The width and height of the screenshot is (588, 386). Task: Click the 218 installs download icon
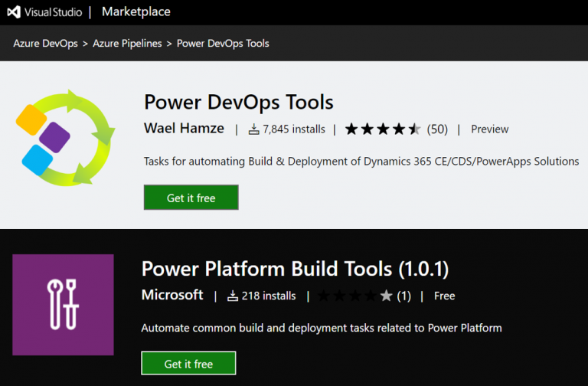233,296
